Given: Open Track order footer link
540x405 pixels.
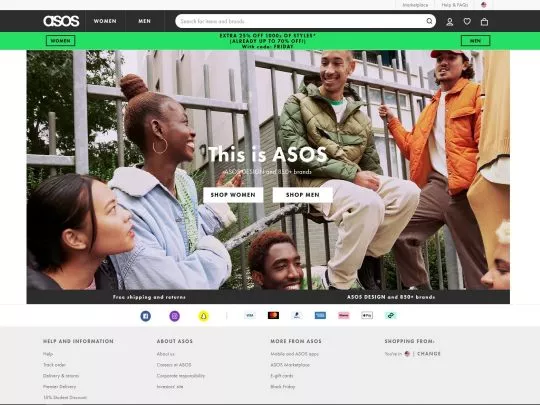Looking at the screenshot, I should coord(54,365).
